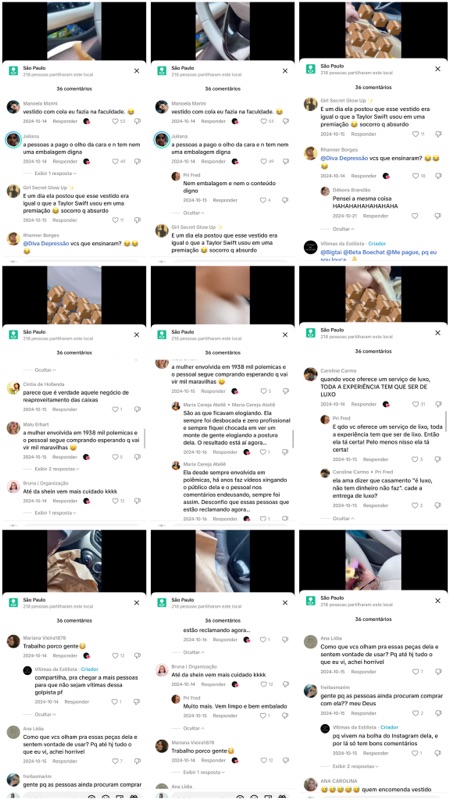The height and width of the screenshot is (800, 450).
Task: Like Cintia de Hollanda's comment
Action: [115, 409]
